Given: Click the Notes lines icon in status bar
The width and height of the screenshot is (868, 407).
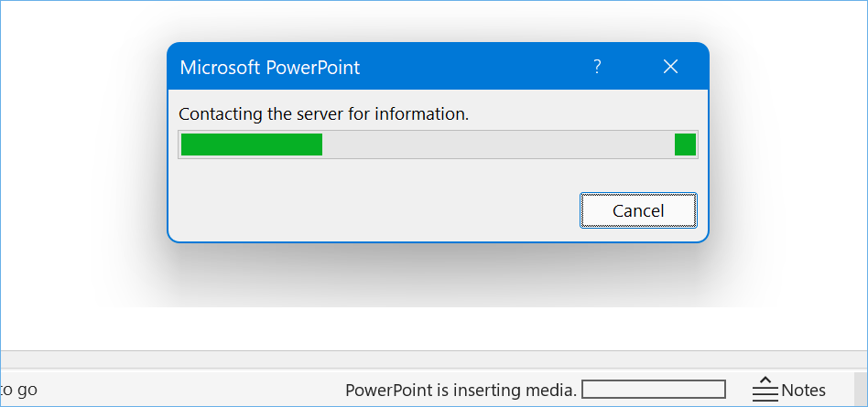Looking at the screenshot, I should [x=765, y=390].
